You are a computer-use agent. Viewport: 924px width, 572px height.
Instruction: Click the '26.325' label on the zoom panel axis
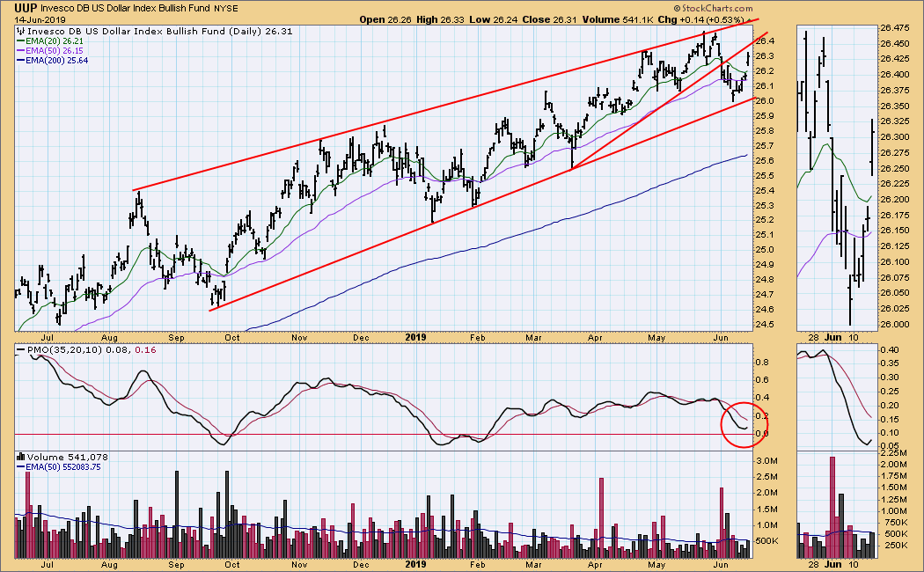pyautogui.click(x=894, y=121)
